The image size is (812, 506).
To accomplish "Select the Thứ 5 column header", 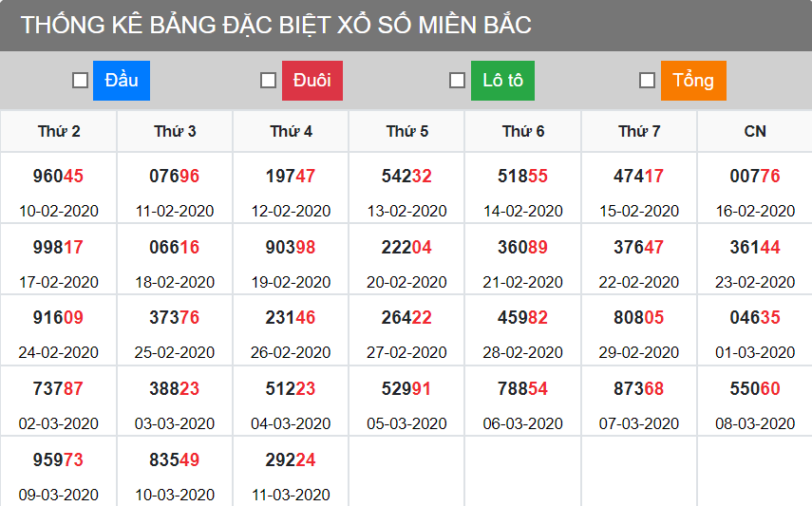I will coord(406,131).
